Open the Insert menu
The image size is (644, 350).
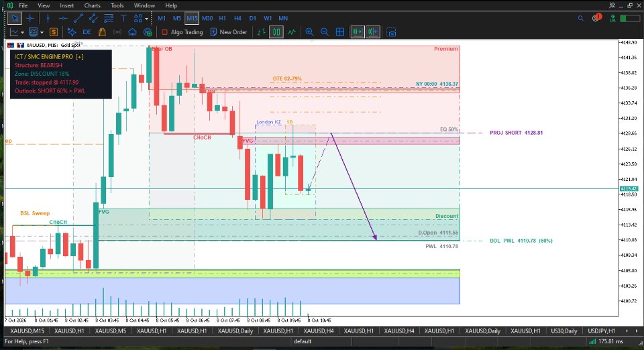[67, 5]
